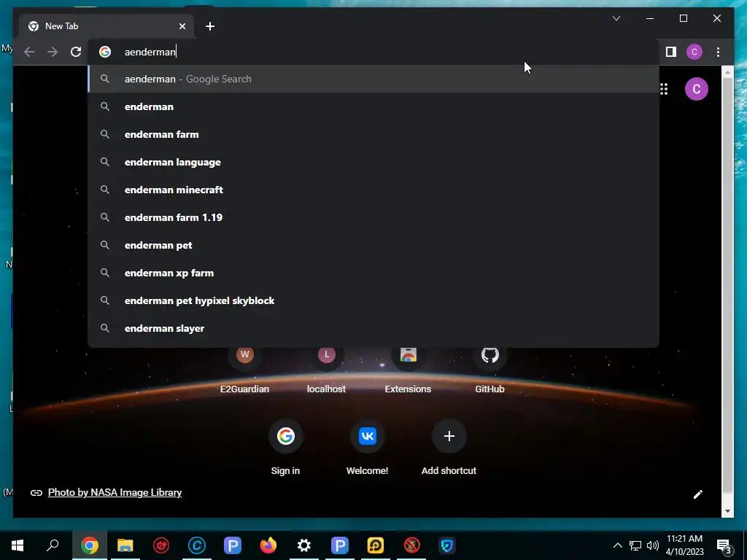
Task: Select the 'enderman language' suggestion
Action: click(373, 162)
